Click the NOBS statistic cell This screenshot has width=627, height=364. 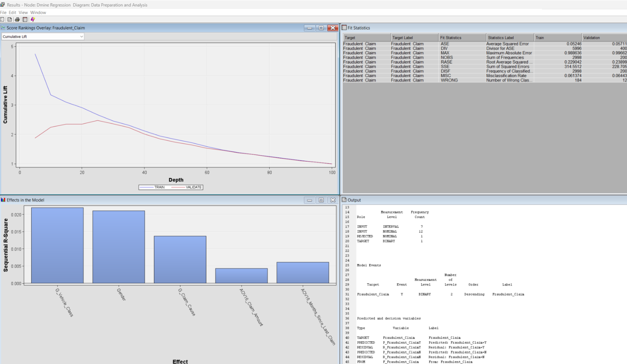(462, 58)
